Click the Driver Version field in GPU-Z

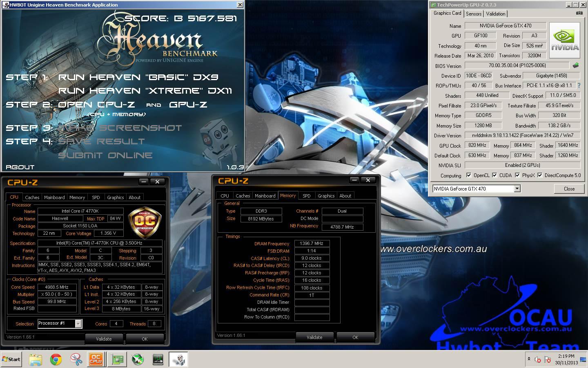coord(523,135)
